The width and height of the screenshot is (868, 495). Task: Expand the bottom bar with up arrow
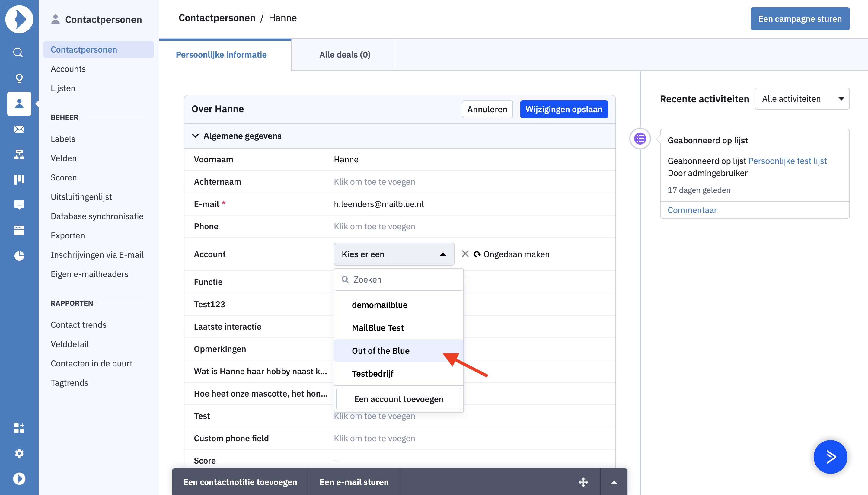[x=614, y=482]
